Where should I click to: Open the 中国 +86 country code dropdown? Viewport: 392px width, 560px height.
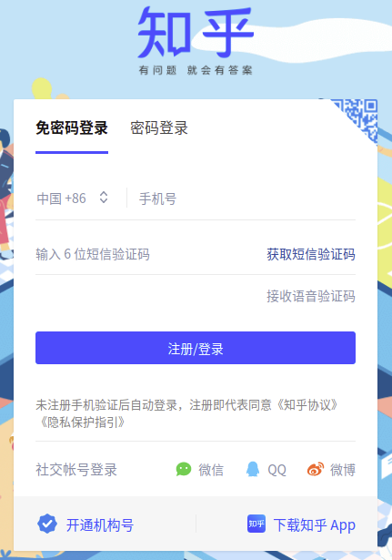pyautogui.click(x=73, y=199)
